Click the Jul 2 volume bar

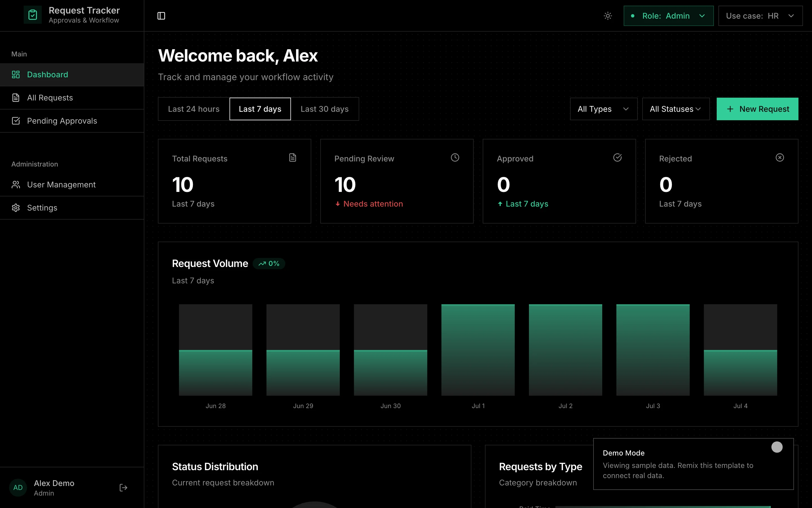click(565, 350)
